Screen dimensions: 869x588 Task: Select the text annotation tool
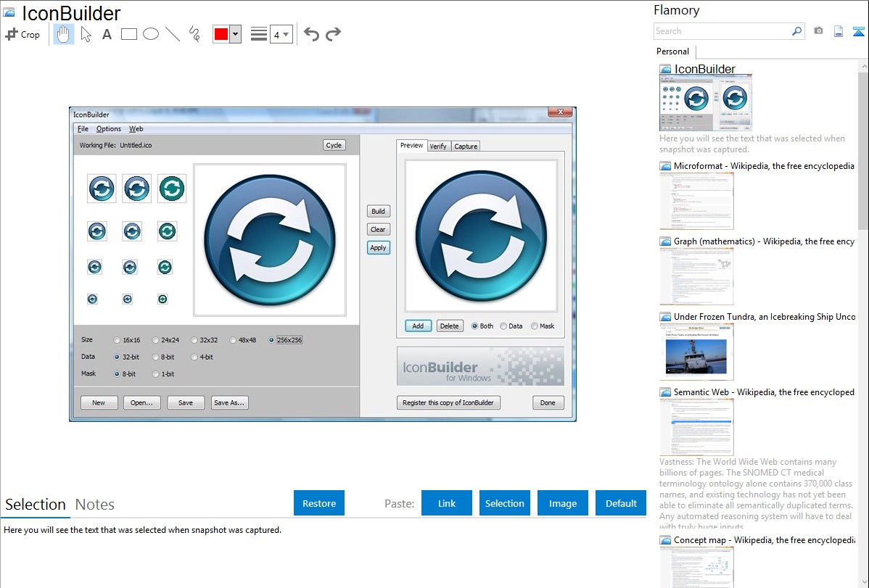[107, 34]
